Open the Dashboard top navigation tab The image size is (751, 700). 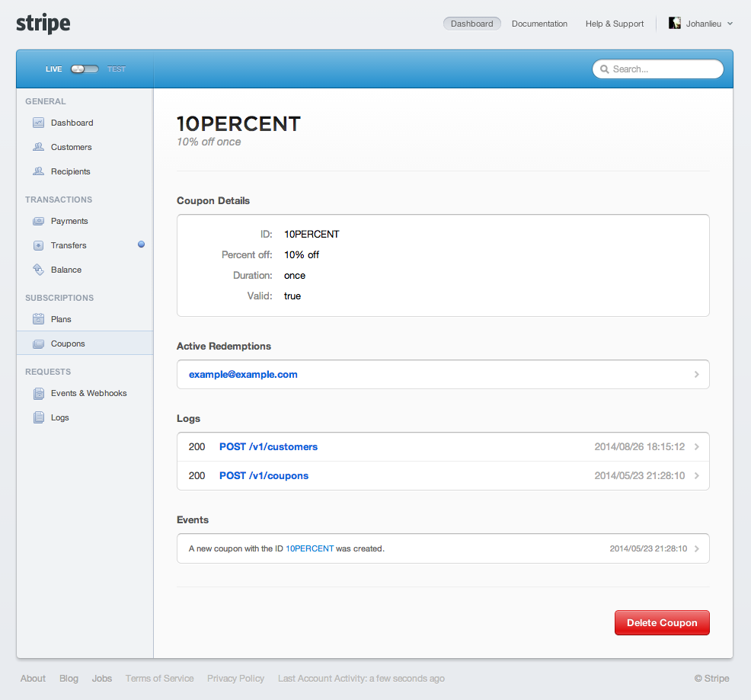pyautogui.click(x=471, y=24)
